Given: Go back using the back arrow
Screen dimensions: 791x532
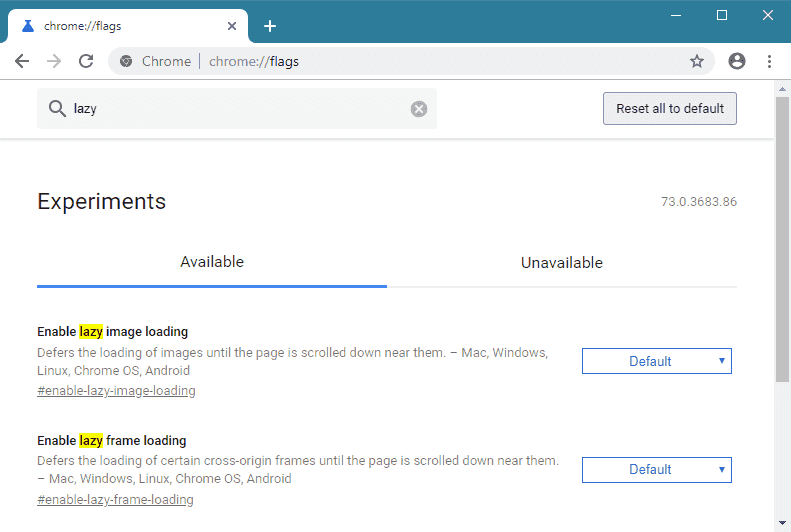Looking at the screenshot, I should pos(22,61).
